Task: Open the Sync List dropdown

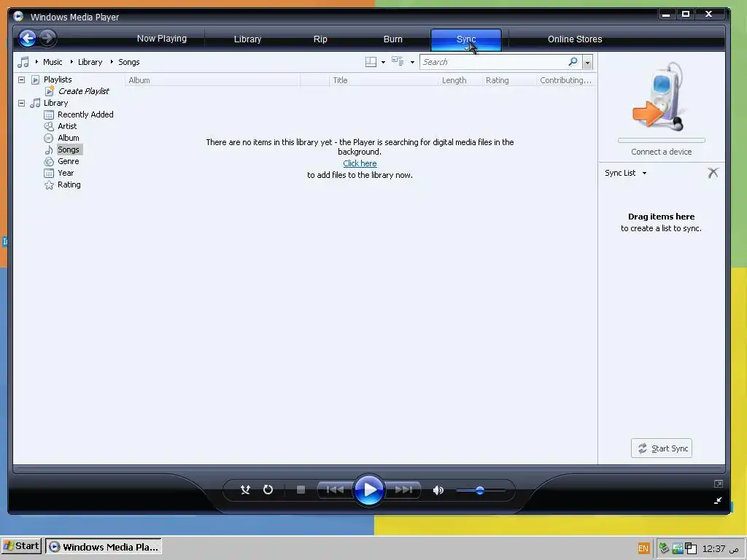Action: point(644,173)
